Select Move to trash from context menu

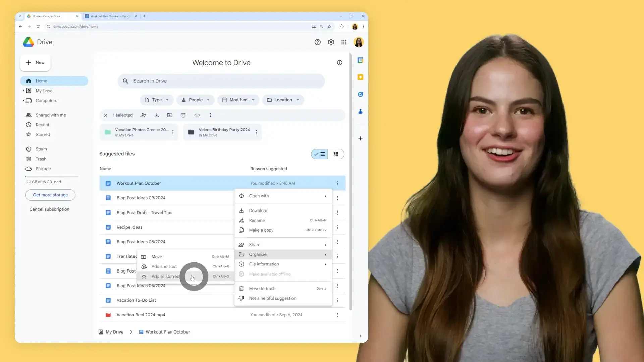pos(262,288)
